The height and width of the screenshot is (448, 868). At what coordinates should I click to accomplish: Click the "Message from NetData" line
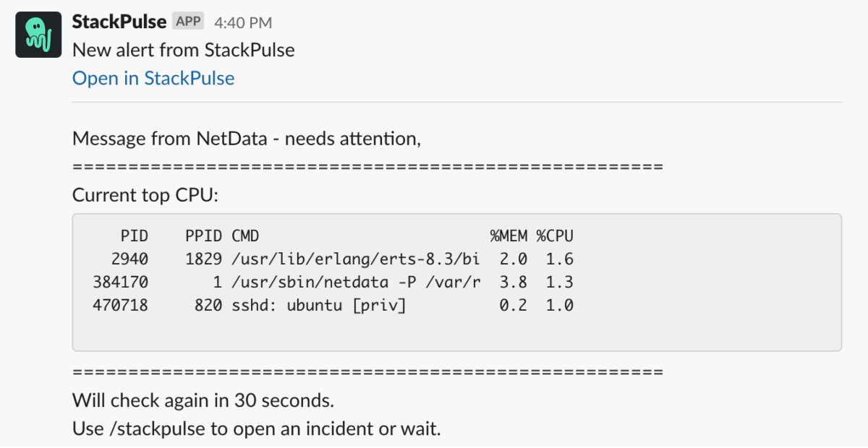[x=246, y=138]
